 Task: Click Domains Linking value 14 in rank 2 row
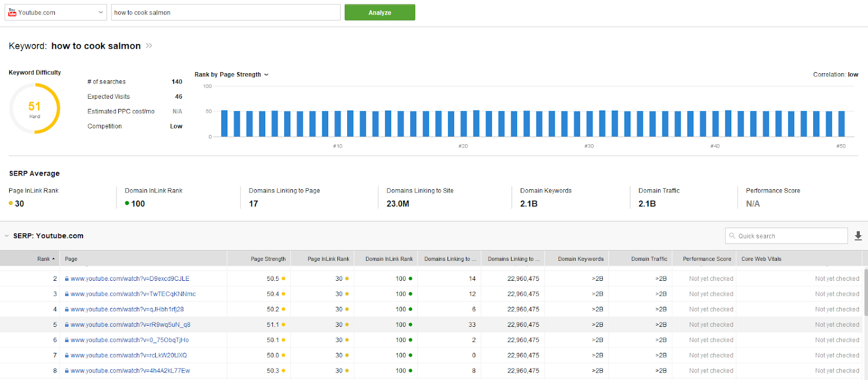coord(472,279)
